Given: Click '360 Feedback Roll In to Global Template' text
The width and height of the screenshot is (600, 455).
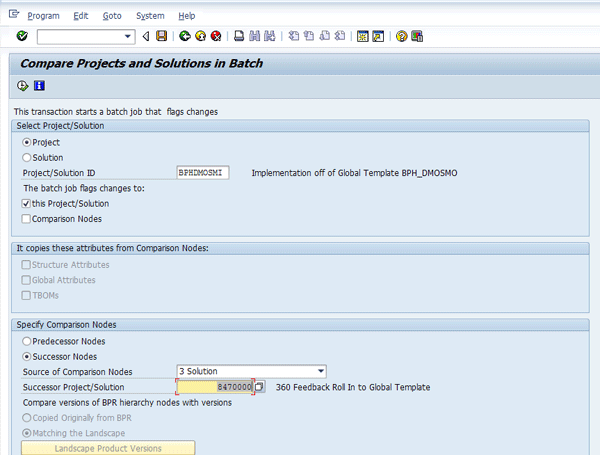Looking at the screenshot, I should click(x=353, y=387).
